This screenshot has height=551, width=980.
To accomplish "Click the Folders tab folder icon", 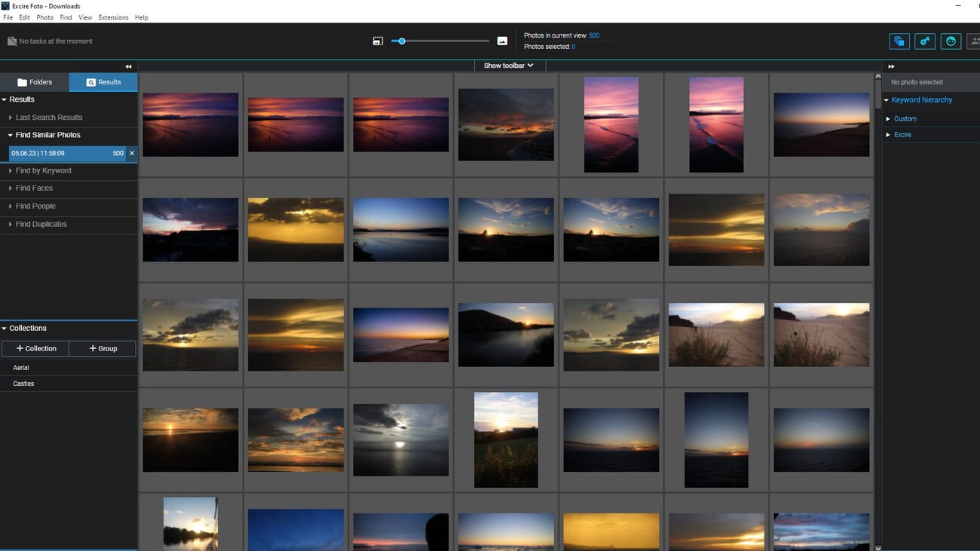I will (21, 81).
